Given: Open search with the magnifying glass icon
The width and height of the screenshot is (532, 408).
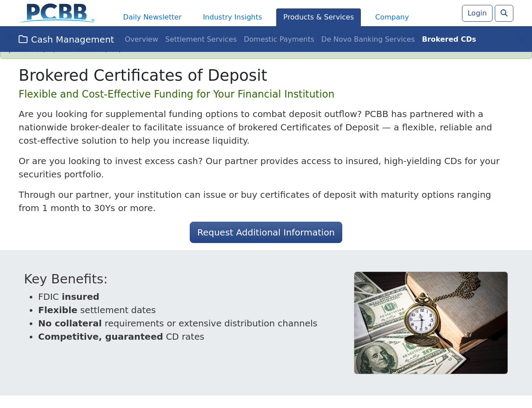Looking at the screenshot, I should 504,13.
